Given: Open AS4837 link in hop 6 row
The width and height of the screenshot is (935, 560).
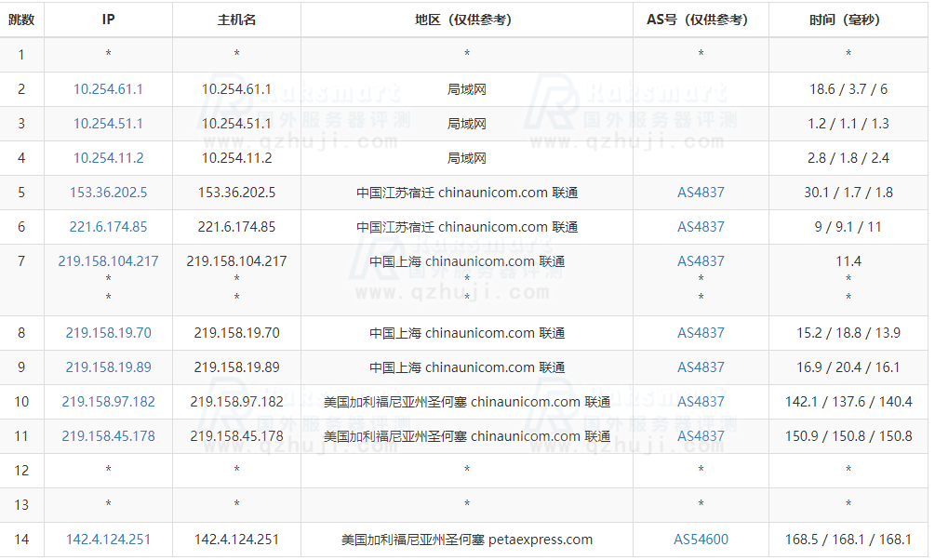Looking at the screenshot, I should (x=701, y=227).
